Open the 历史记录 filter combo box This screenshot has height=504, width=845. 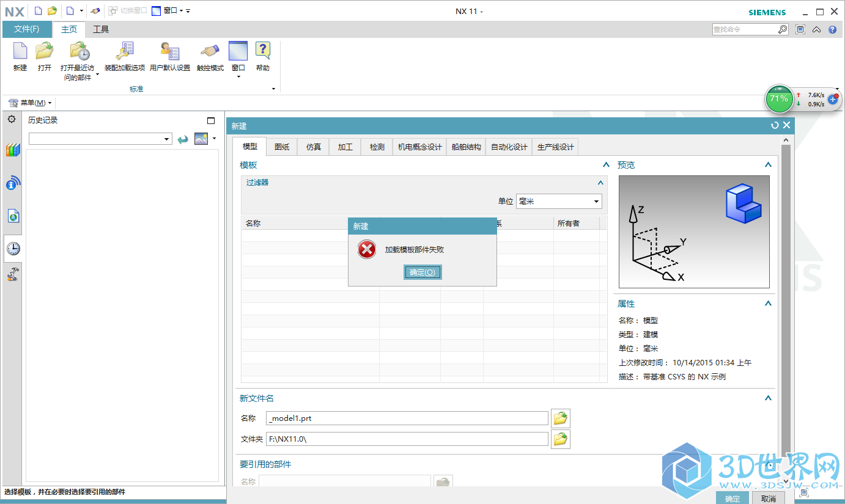[x=100, y=139]
